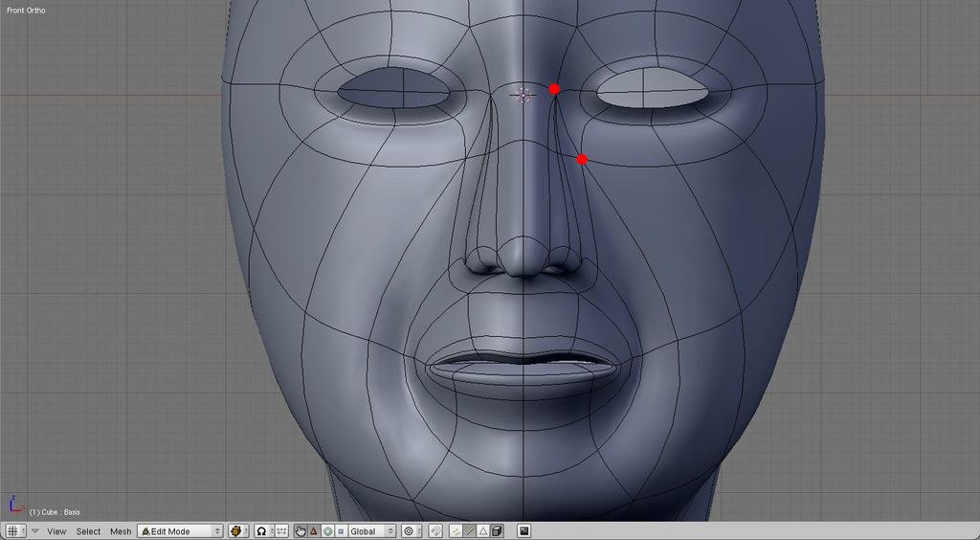Open the Global orientation dropdown

(372, 530)
